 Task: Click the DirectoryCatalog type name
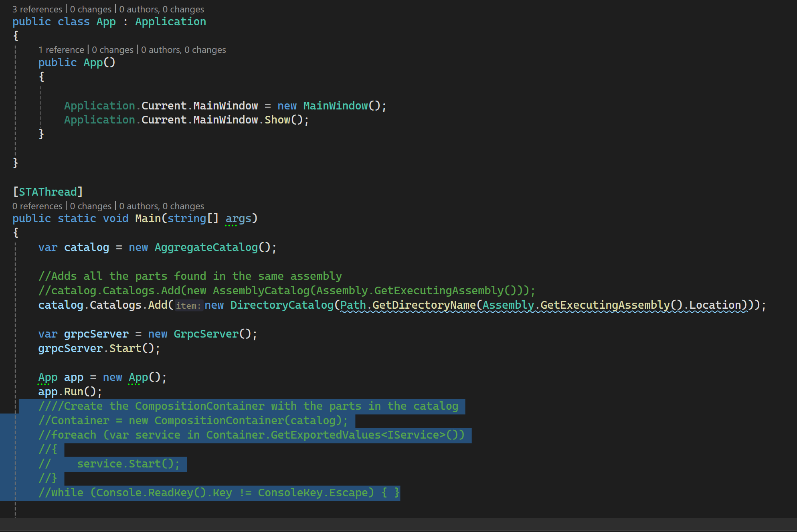(x=281, y=305)
